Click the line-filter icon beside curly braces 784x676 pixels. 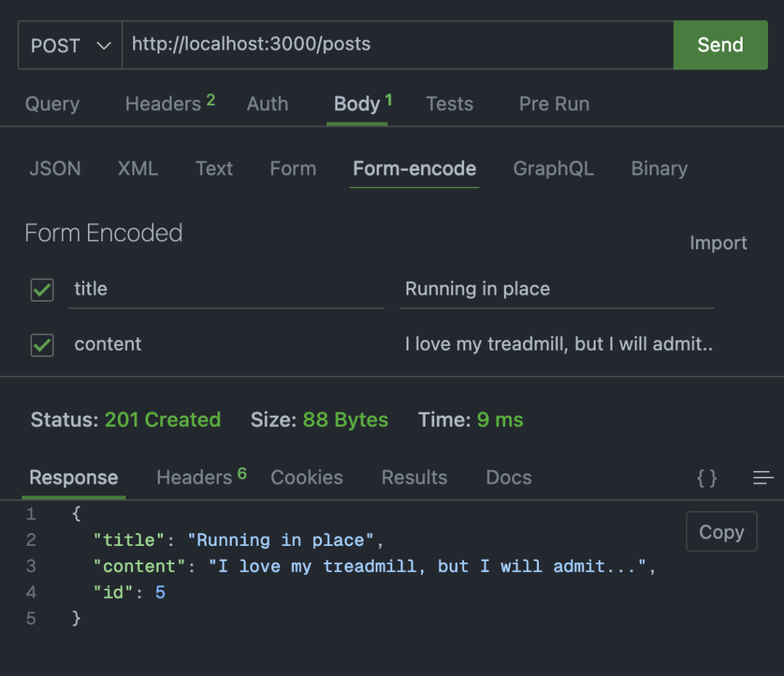tap(763, 478)
